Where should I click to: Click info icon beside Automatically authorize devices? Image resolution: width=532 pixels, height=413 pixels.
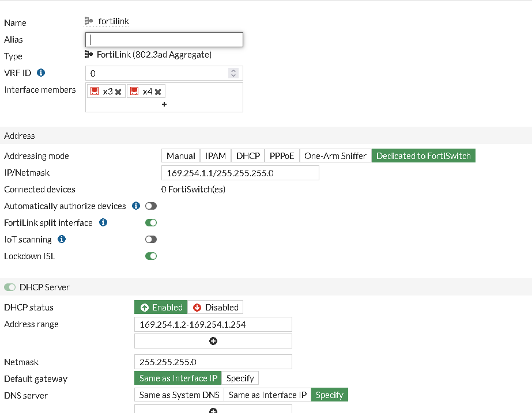(136, 206)
